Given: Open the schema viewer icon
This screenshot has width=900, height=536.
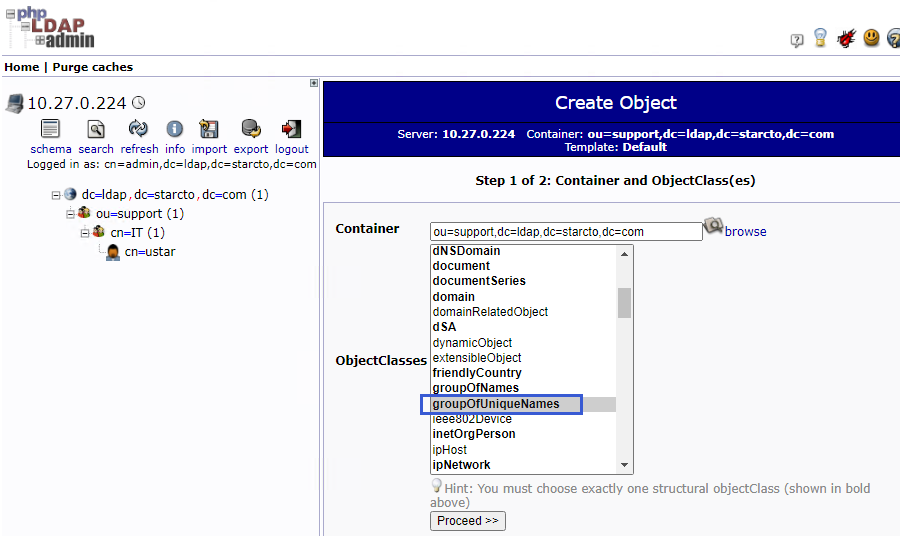Looking at the screenshot, I should [51, 129].
